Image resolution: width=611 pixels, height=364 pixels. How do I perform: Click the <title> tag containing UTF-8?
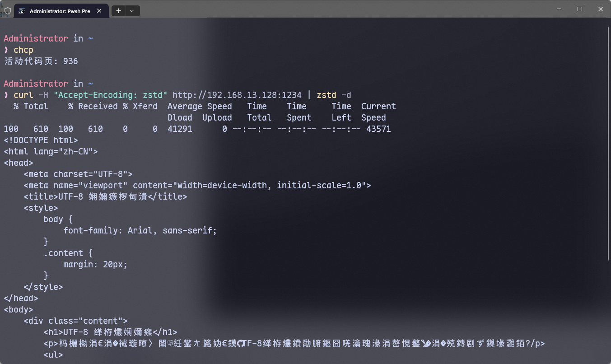[104, 196]
